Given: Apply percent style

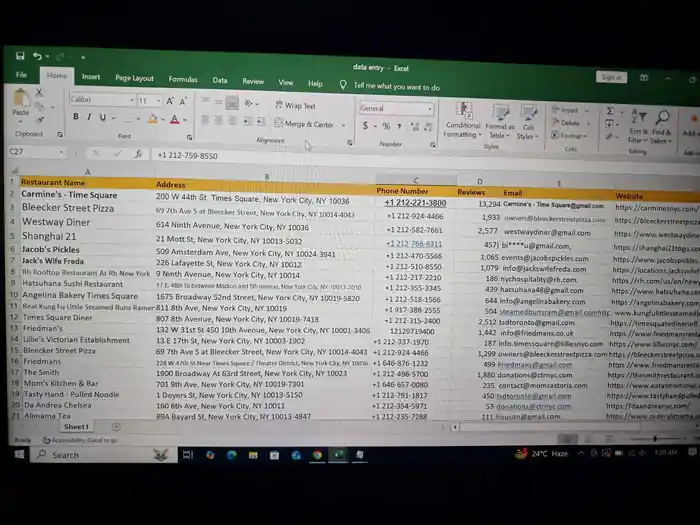Looking at the screenshot, I should pyautogui.click(x=386, y=126).
